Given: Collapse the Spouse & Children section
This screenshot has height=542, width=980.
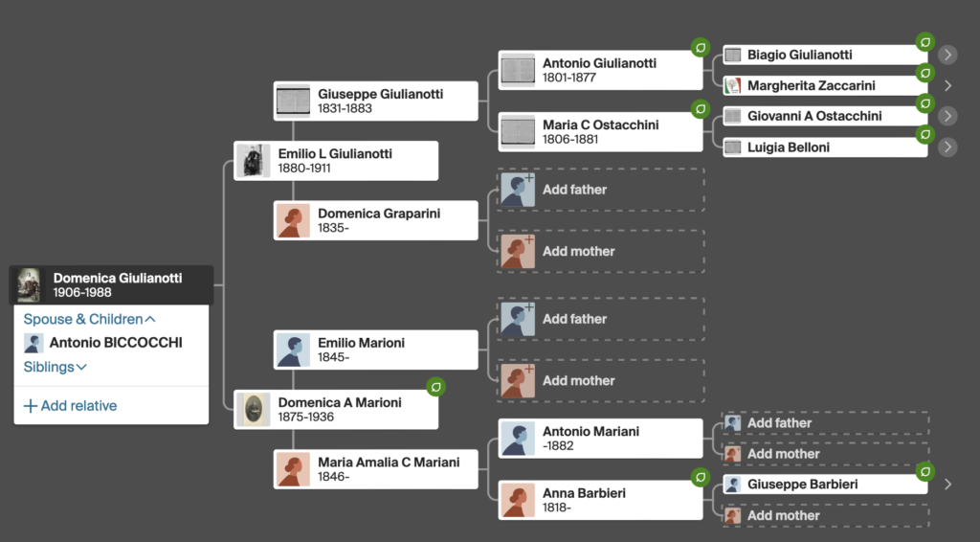Looking at the screenshot, I should tap(89, 319).
